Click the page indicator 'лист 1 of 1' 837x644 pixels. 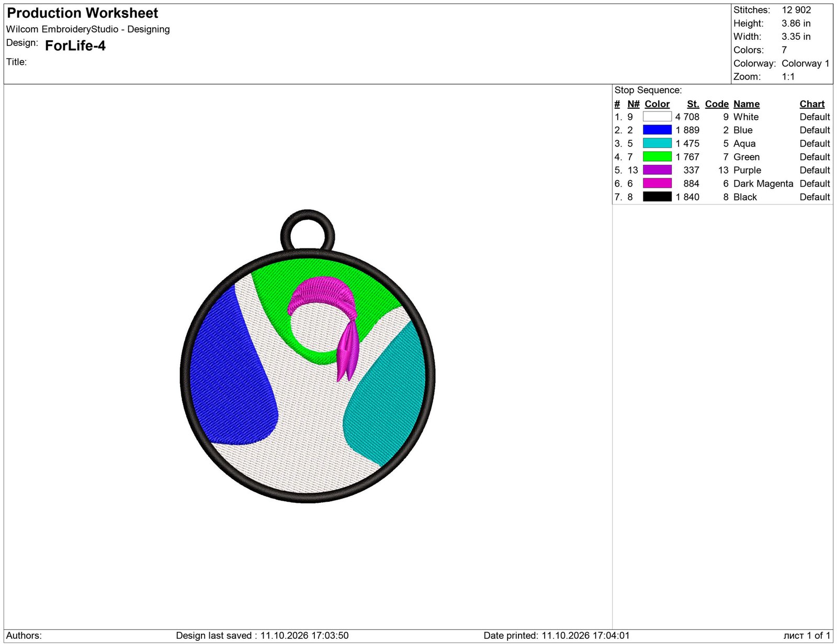click(807, 636)
